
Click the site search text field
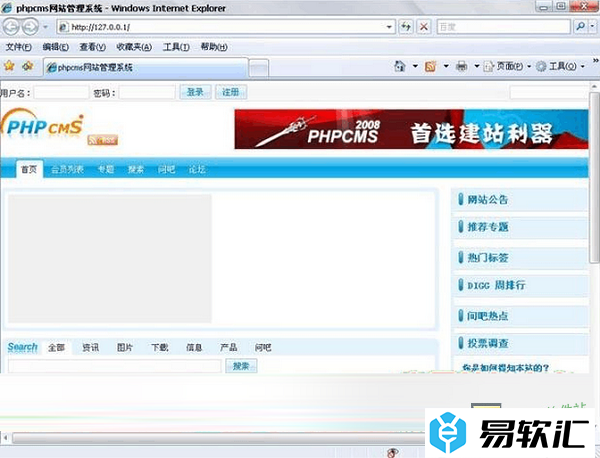(x=115, y=366)
